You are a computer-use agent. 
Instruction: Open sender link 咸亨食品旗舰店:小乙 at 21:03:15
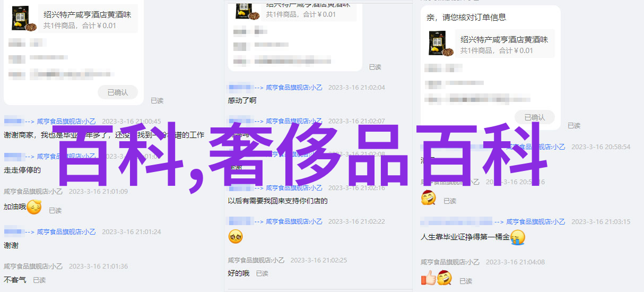[536, 222]
